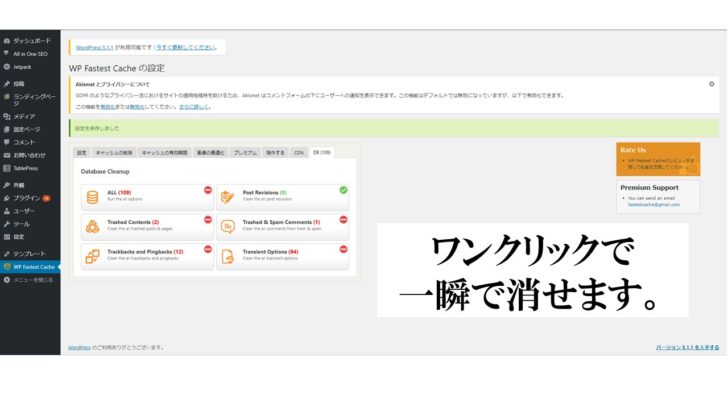Select the プレミアム tab

click(245, 153)
